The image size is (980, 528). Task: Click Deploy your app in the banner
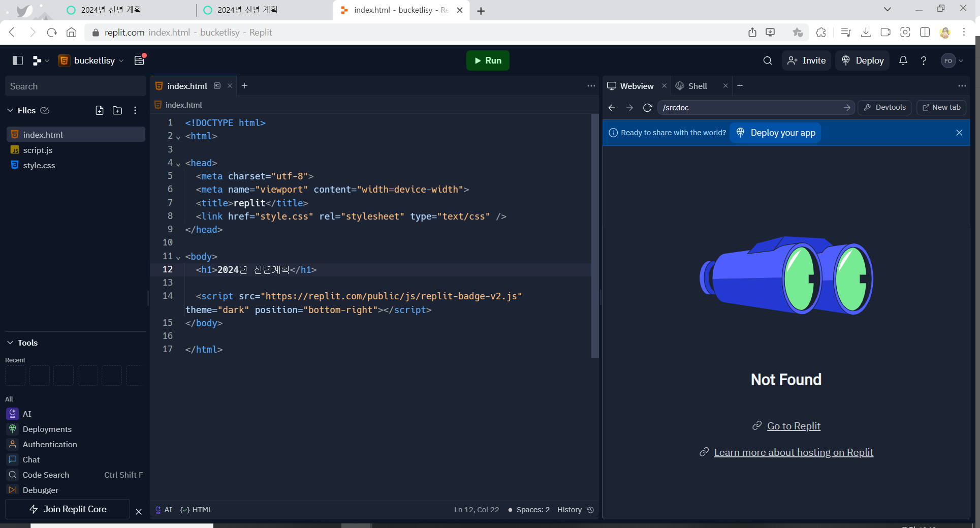coord(775,133)
